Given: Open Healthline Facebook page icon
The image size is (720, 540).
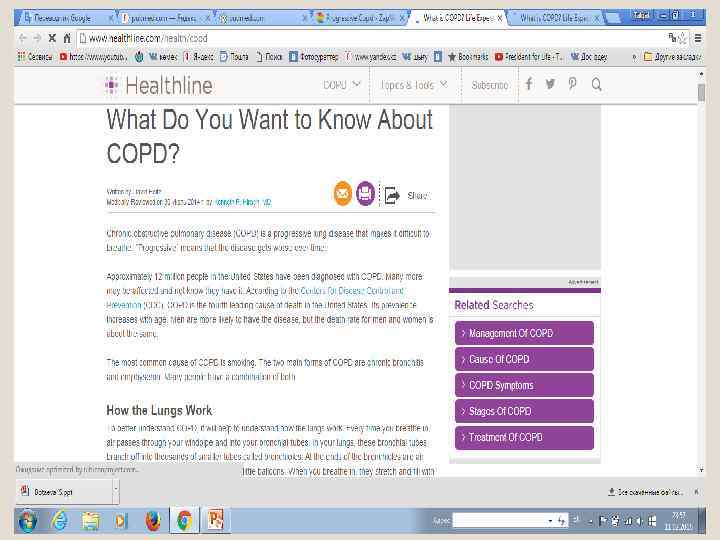Looking at the screenshot, I should 529,84.
